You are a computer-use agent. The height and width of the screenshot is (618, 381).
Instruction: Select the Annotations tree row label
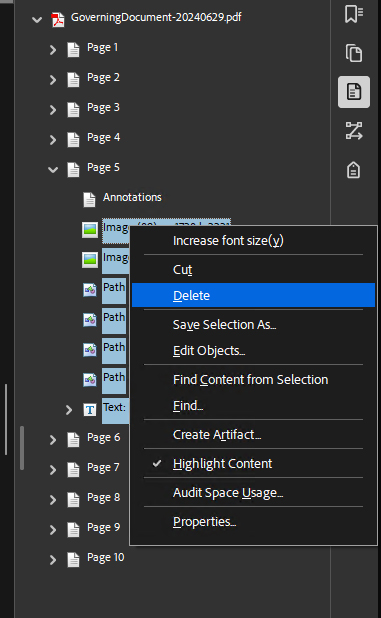132,197
